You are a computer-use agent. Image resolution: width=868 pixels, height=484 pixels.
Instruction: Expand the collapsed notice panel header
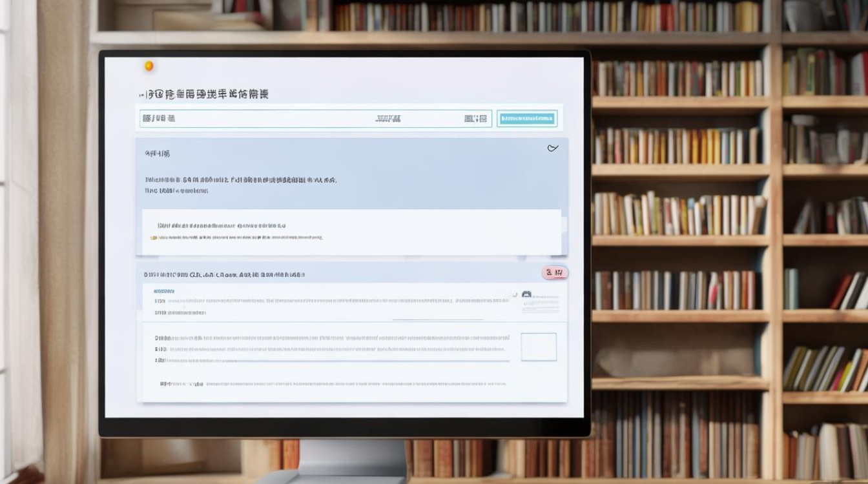click(157, 153)
